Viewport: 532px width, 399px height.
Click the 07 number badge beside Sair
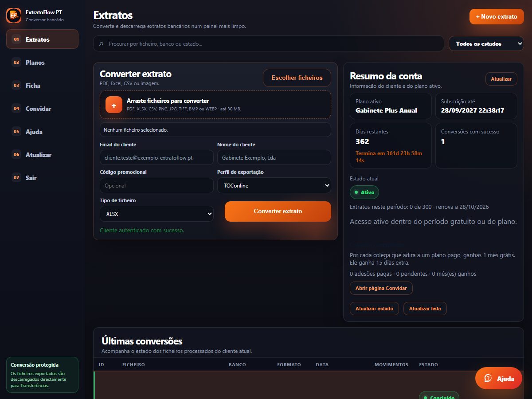pos(16,178)
